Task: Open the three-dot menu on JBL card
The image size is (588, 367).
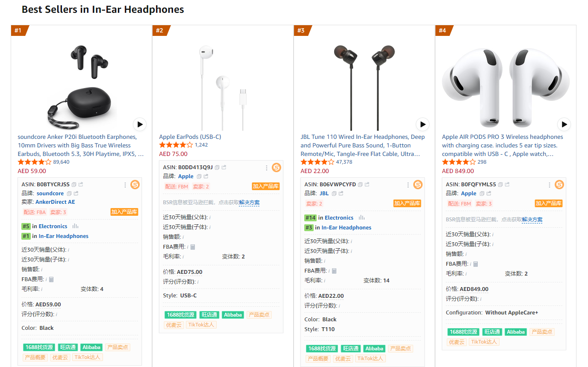Action: [408, 185]
